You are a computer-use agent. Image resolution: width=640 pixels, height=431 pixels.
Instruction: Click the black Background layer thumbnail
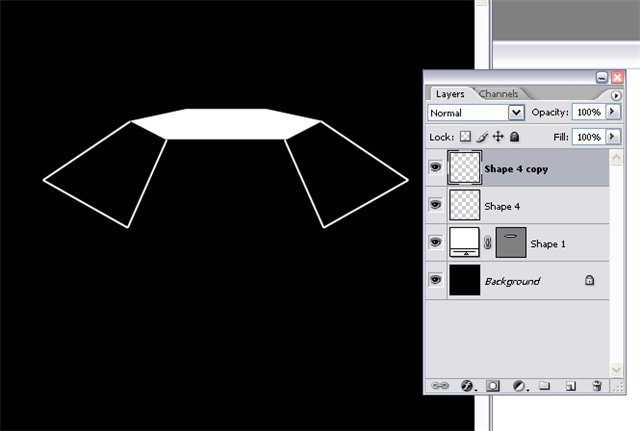click(464, 280)
